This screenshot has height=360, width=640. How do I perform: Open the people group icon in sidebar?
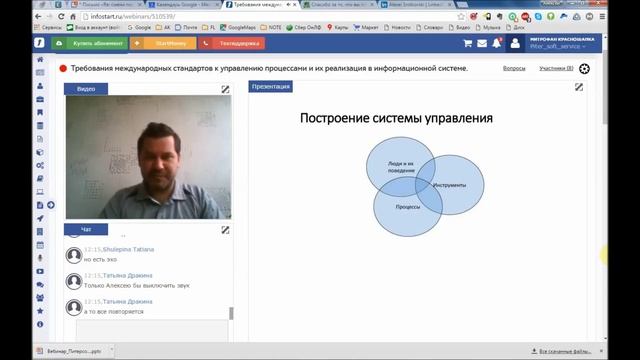[x=40, y=298]
